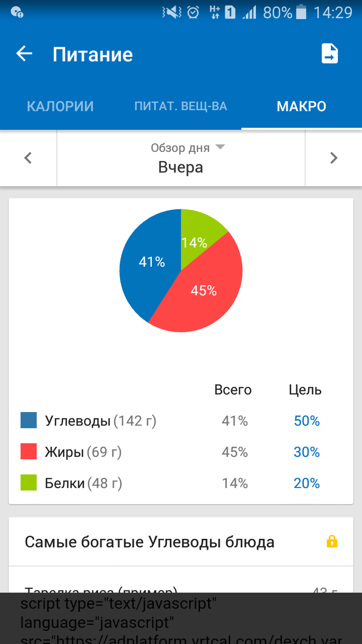Tap the alarm clock status icon
Image resolution: width=362 pixels, height=644 pixels.
194,12
